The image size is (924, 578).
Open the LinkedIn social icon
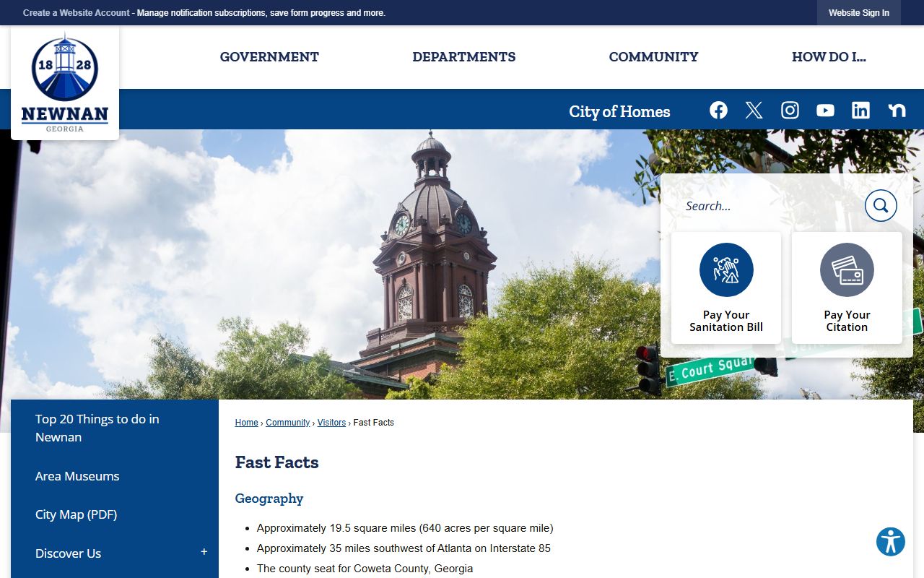click(860, 110)
